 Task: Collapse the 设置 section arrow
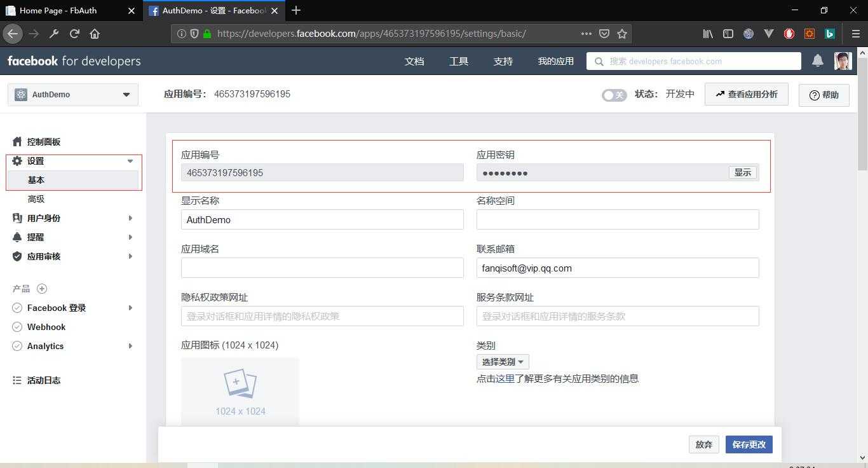[x=130, y=161]
